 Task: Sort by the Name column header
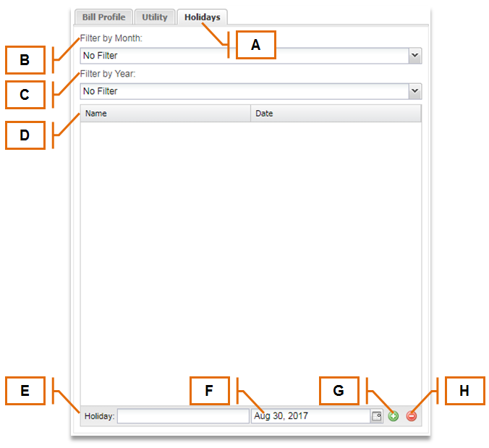[x=166, y=113]
